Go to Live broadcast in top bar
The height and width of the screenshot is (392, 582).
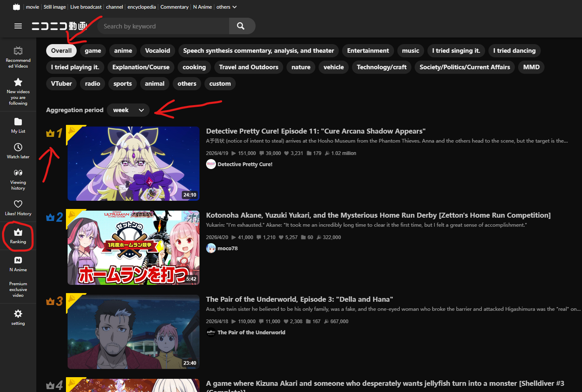coord(86,7)
